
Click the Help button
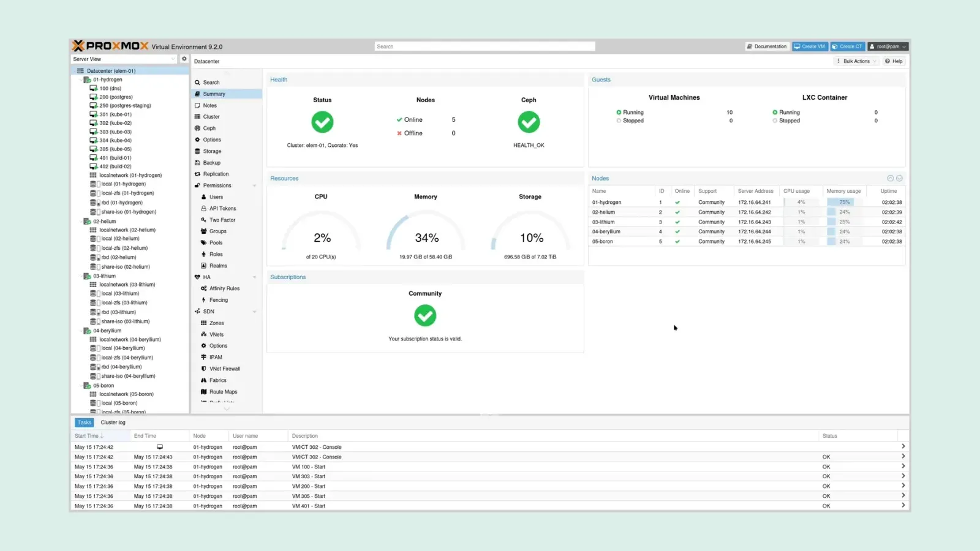pyautogui.click(x=894, y=61)
